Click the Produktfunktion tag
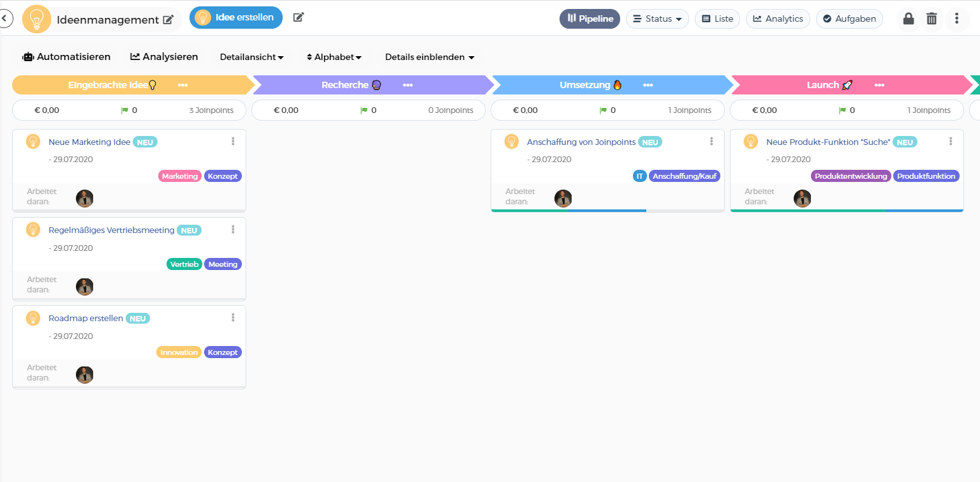Viewport: 980px width, 482px height. [926, 176]
